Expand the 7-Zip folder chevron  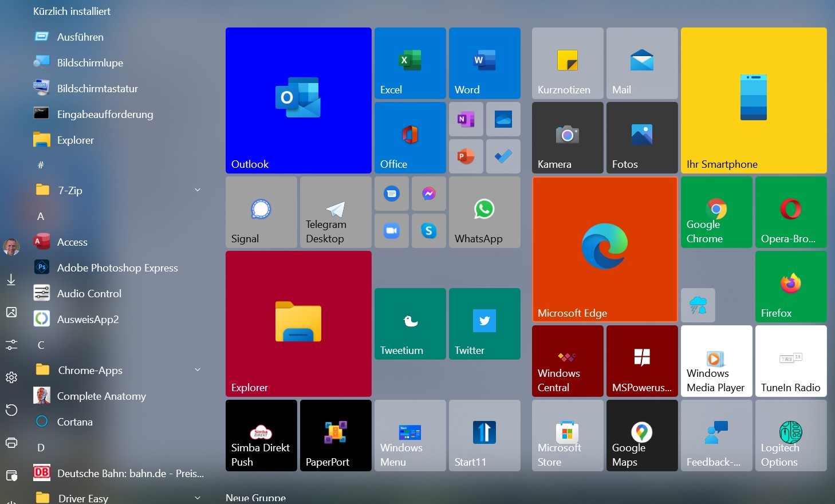[x=198, y=190]
